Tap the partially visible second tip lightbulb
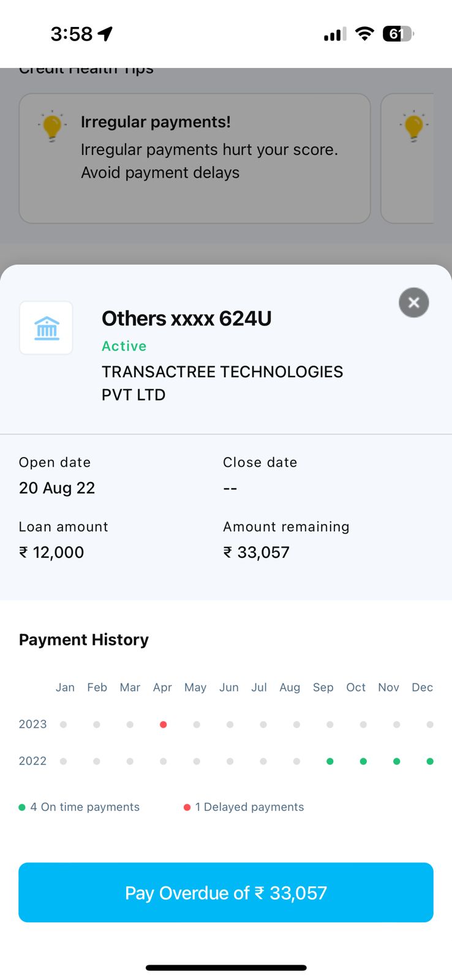 point(414,126)
